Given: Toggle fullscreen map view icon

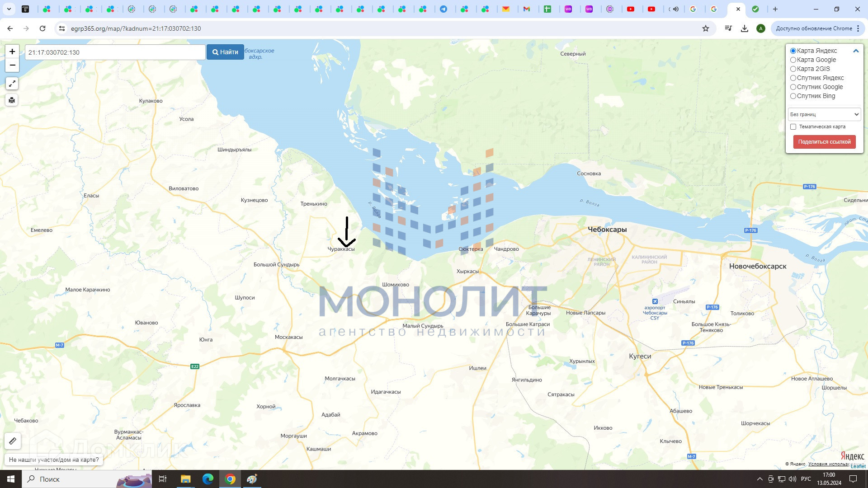Looking at the screenshot, I should coord(12,83).
